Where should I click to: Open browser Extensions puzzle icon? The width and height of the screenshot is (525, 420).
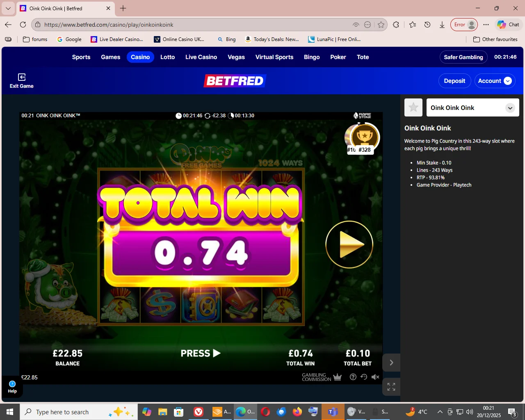click(396, 25)
